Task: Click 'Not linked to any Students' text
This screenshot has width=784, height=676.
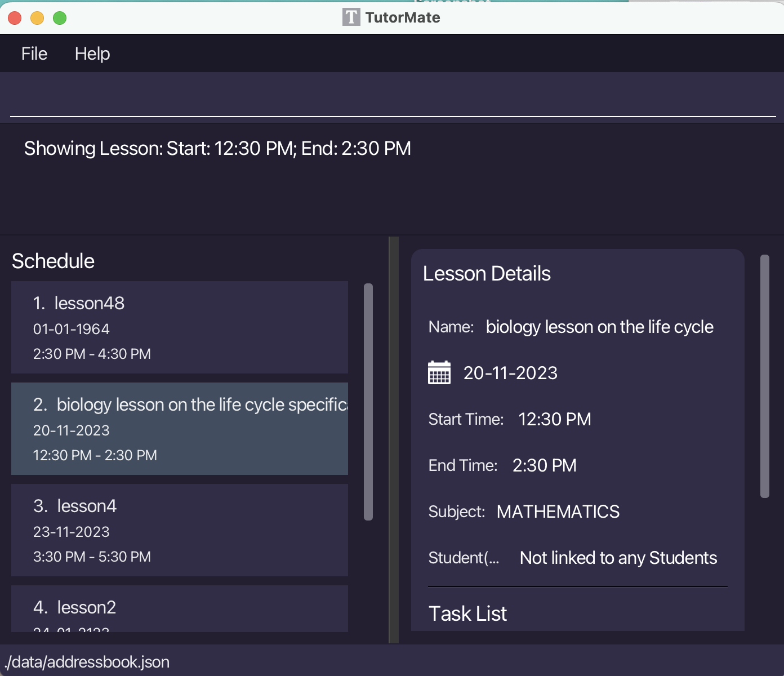Action: (618, 558)
